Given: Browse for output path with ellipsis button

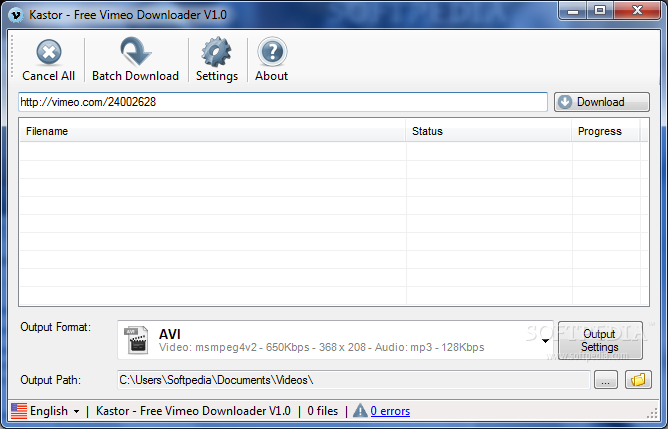Looking at the screenshot, I should 605,380.
